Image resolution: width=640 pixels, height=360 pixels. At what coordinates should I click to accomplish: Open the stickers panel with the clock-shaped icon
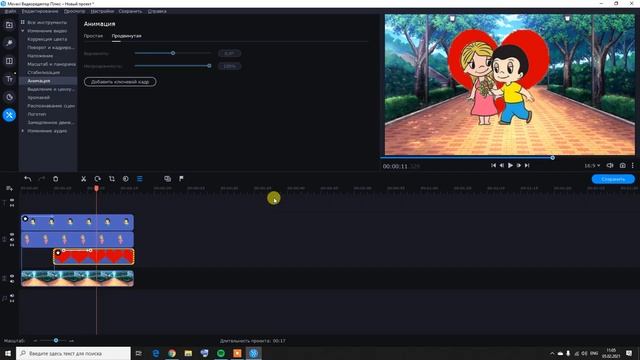click(9, 97)
